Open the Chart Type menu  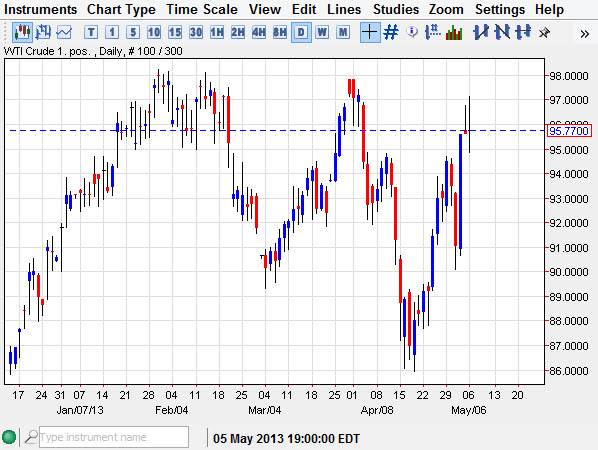[121, 9]
